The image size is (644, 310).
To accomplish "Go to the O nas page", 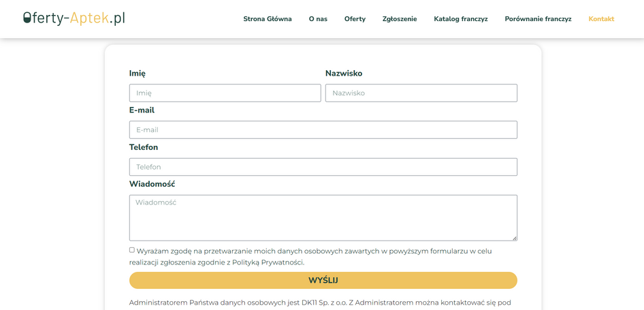I will click(x=318, y=19).
